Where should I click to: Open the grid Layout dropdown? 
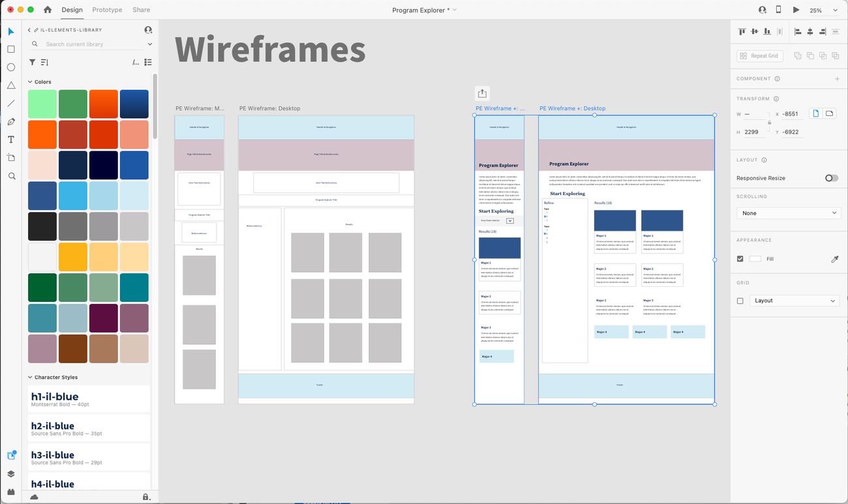point(794,301)
